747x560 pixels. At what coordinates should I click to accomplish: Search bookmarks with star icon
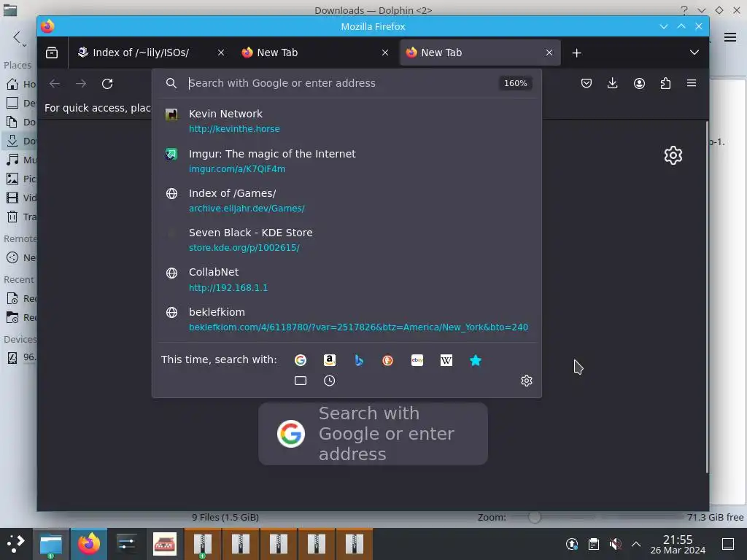coord(476,360)
